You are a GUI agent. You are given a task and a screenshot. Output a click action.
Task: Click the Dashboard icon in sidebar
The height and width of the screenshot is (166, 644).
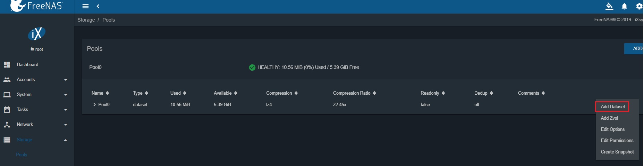coord(7,65)
